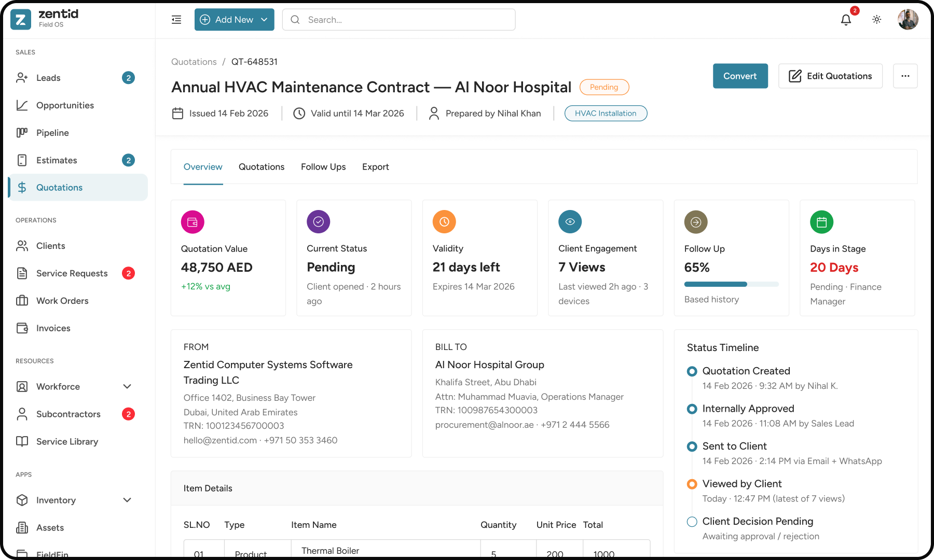Click the Opportunities chart icon
934x560 pixels.
[22, 105]
